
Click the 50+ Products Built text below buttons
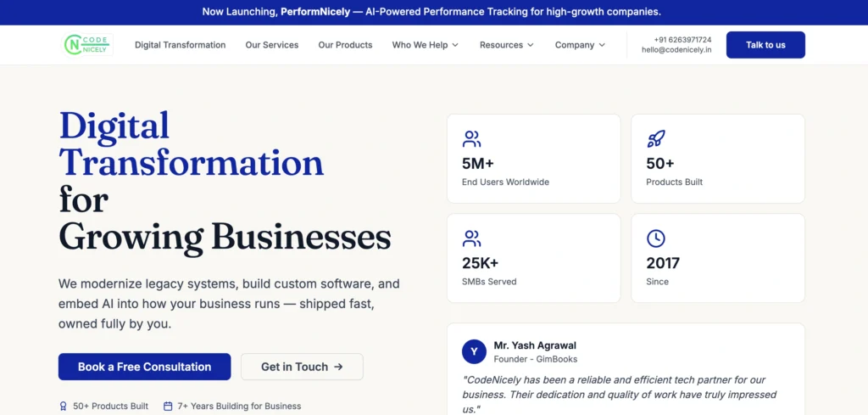point(111,407)
